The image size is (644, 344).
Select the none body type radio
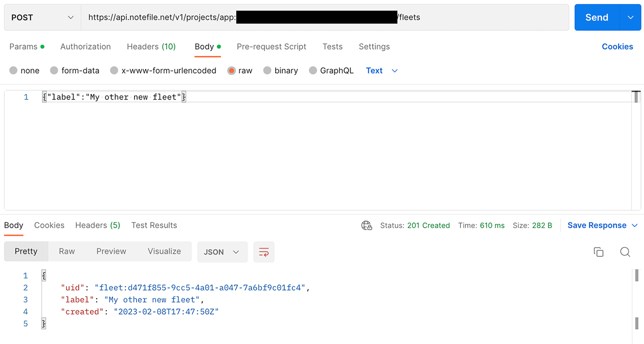(14, 70)
